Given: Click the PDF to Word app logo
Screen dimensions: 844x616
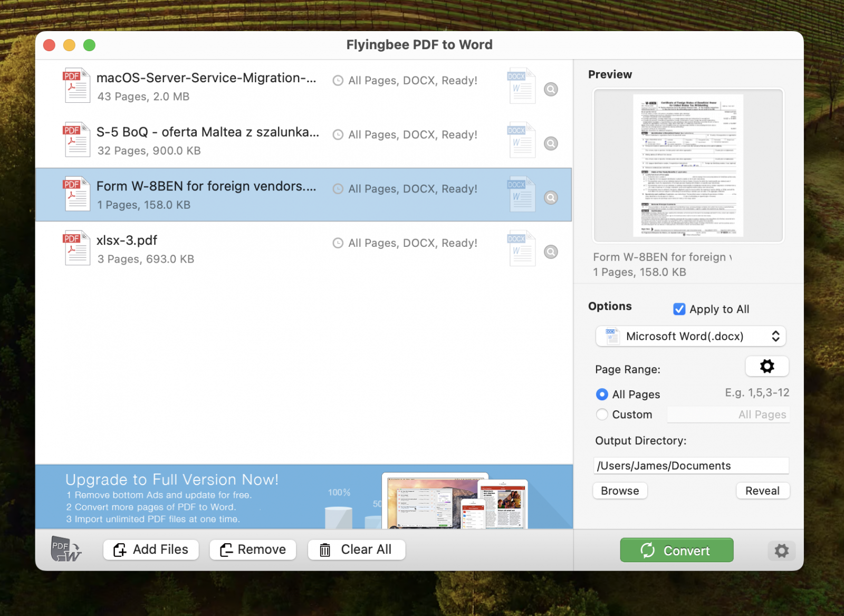Looking at the screenshot, I should 66,549.
